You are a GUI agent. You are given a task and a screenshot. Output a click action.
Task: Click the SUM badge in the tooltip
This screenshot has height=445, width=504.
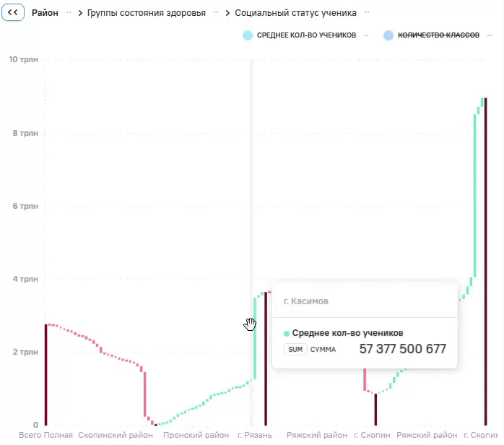tap(295, 349)
